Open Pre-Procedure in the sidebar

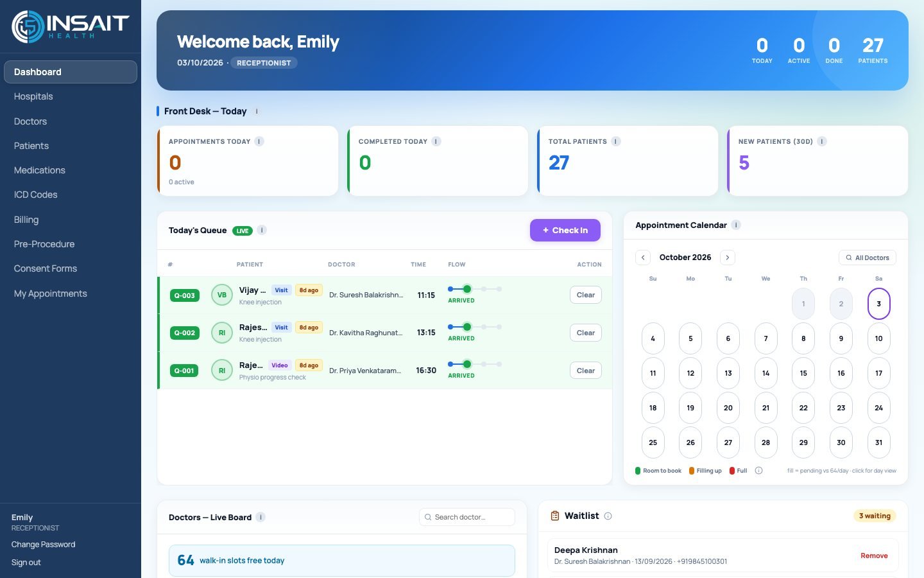[x=71, y=244]
